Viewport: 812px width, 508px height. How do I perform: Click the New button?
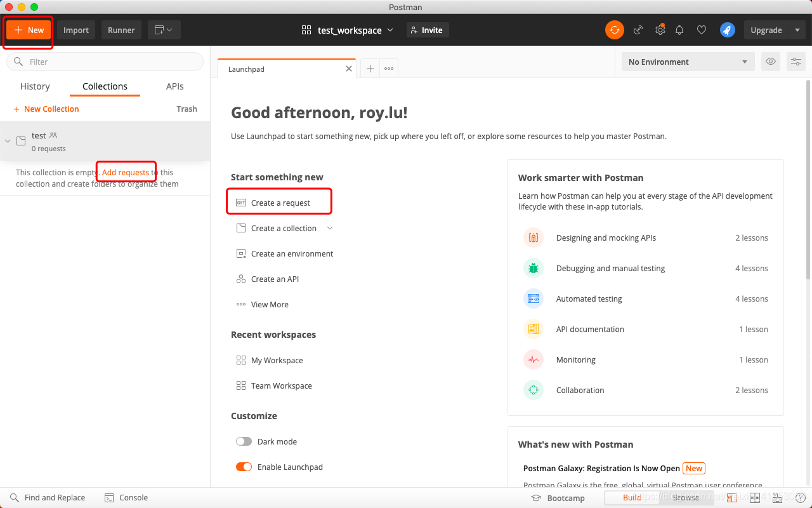point(29,30)
